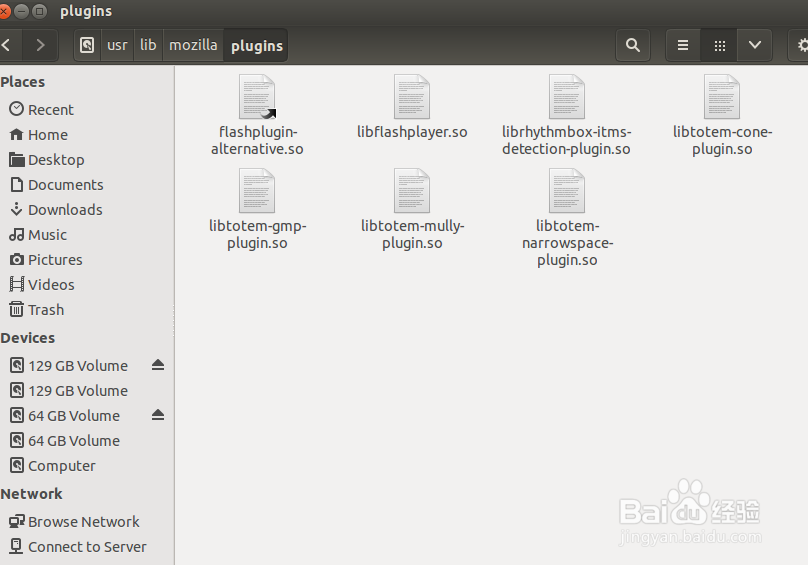
Task: Click the librhythmbox-itms-detection-plugin.so file name
Action: pyautogui.click(x=566, y=140)
